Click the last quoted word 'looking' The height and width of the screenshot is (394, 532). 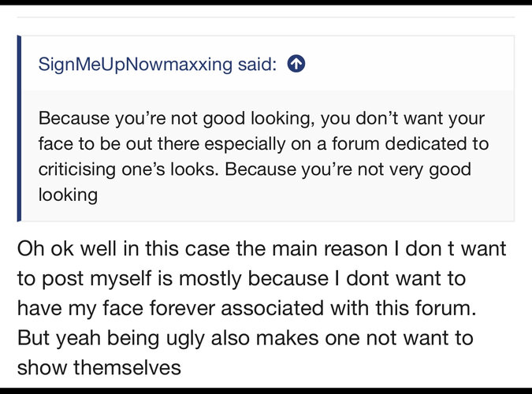click(x=68, y=195)
